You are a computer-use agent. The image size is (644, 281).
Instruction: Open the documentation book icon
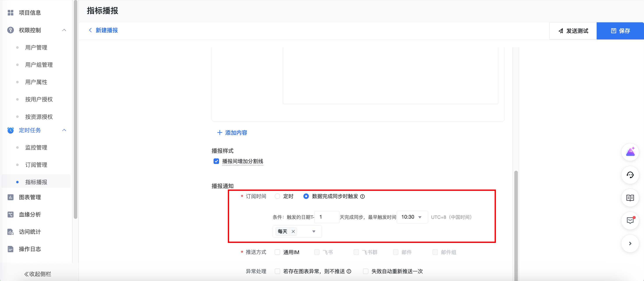tap(630, 198)
